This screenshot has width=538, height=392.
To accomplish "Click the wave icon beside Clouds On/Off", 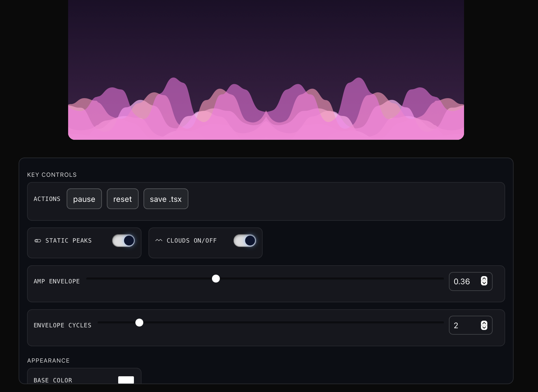I will 159,241.
